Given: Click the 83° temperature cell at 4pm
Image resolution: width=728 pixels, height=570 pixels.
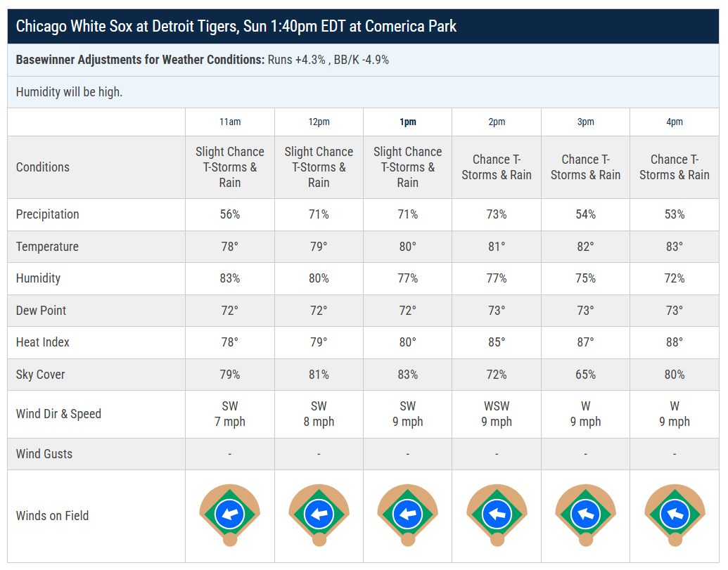Looking at the screenshot, I should click(x=675, y=247).
